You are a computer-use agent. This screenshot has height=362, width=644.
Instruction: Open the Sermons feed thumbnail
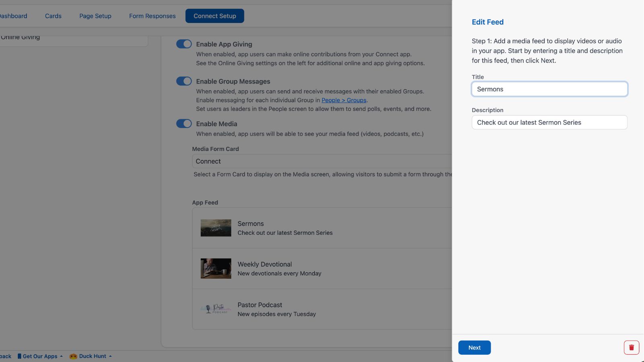click(x=216, y=228)
